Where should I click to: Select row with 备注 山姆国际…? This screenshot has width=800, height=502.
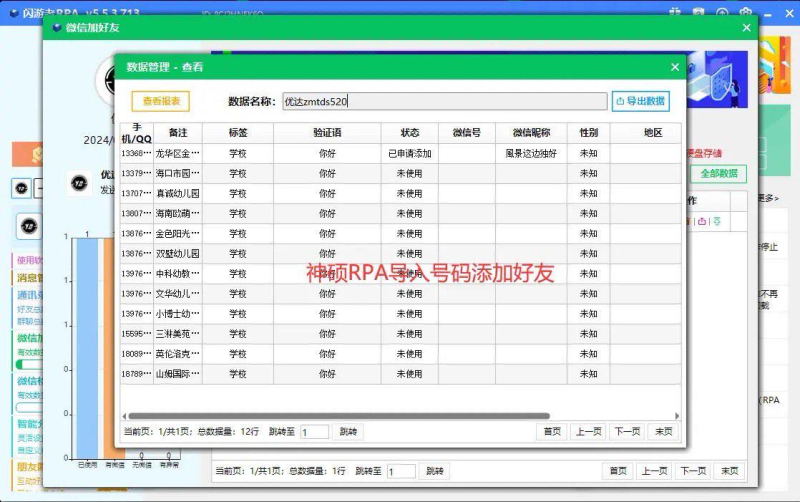(401, 374)
